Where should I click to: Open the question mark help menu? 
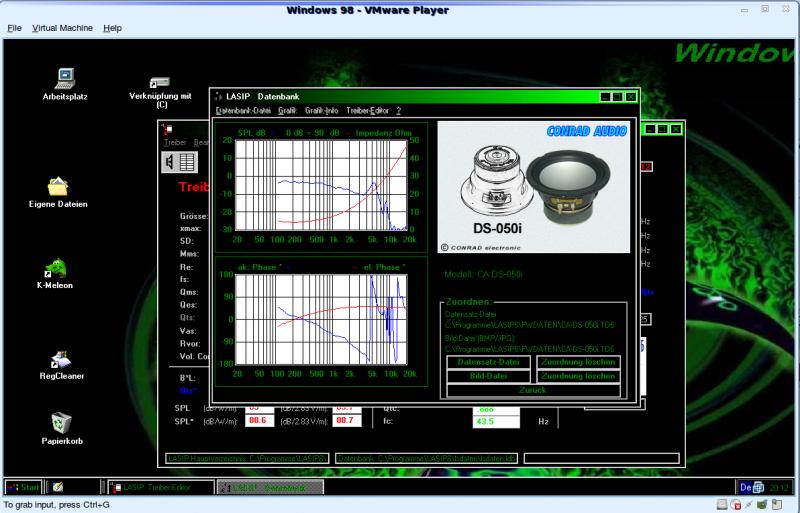pyautogui.click(x=398, y=110)
